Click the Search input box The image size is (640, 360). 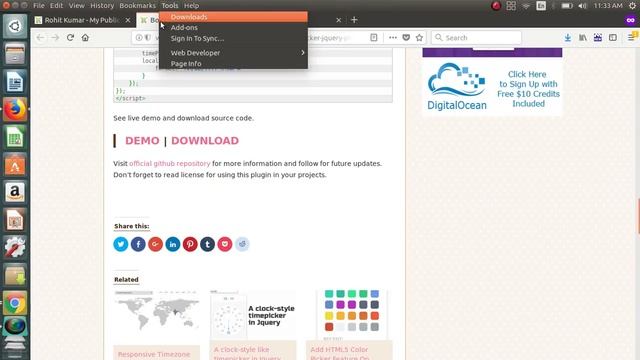point(476,38)
